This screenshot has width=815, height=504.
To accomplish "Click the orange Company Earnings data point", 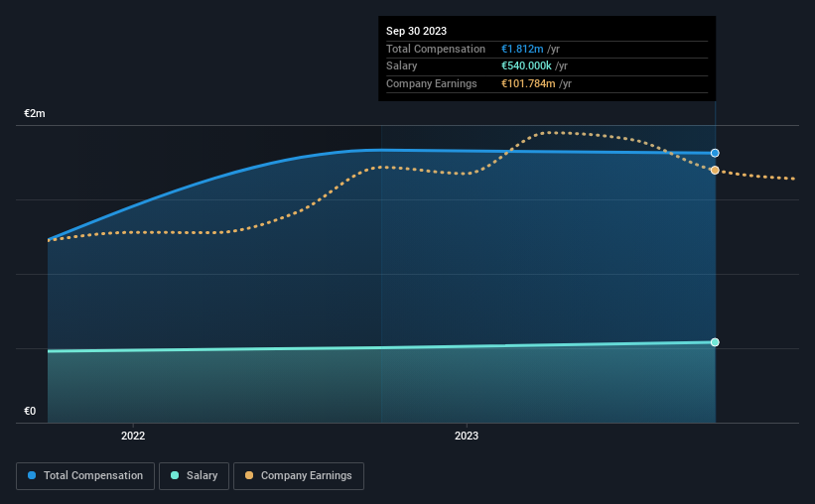I will click(x=715, y=171).
